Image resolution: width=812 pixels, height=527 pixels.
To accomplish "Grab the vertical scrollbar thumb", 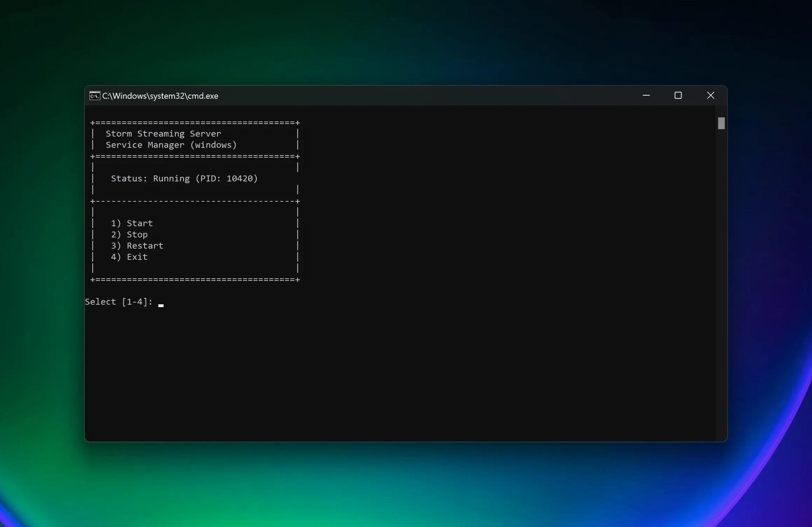I will [x=721, y=123].
